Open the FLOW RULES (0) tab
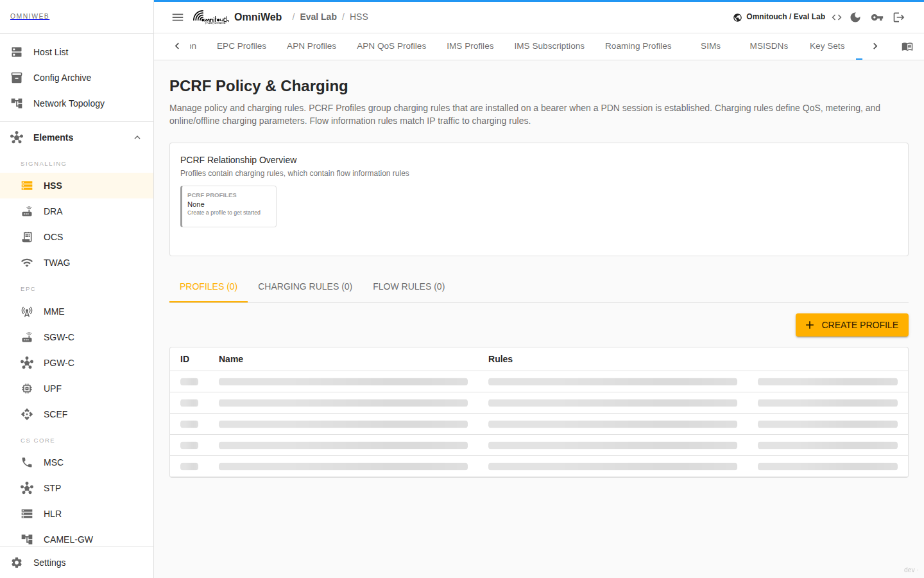The image size is (924, 578). point(409,286)
